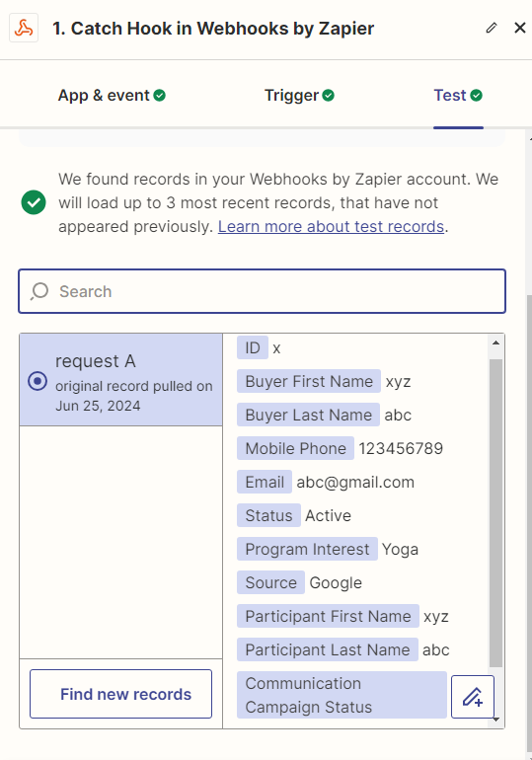Select the Buyer First Name field
This screenshot has width=532, height=760.
[309, 381]
